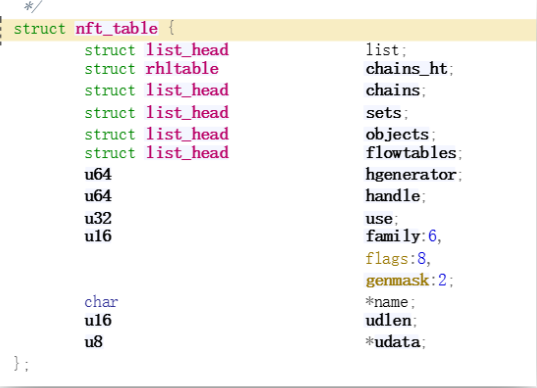Click the highlighted genmask bitfield

(x=397, y=280)
